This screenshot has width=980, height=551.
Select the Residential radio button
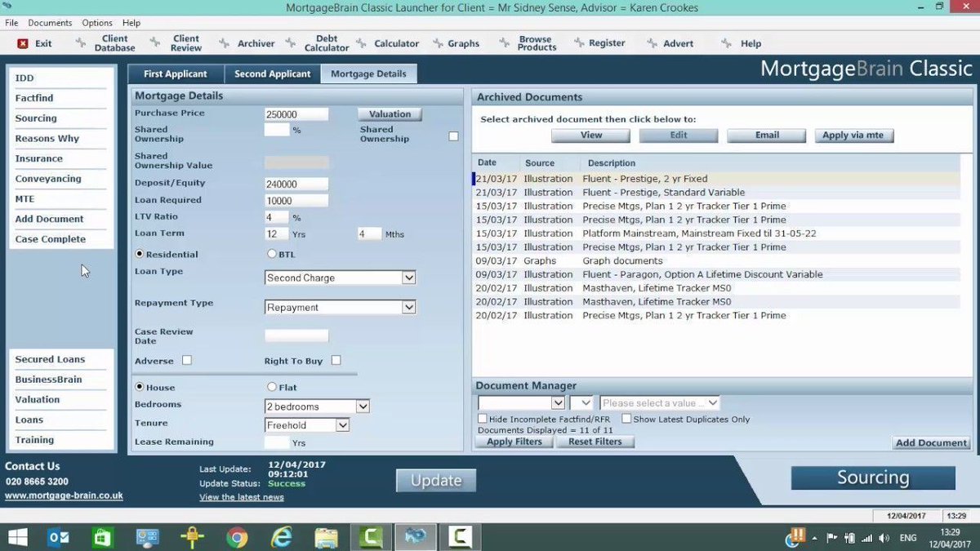[140, 254]
